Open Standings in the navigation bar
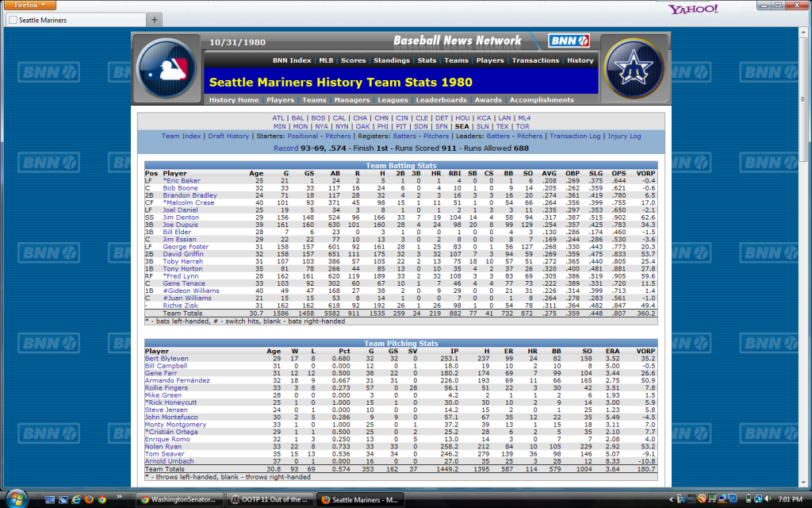This screenshot has width=812, height=508. 392,60
